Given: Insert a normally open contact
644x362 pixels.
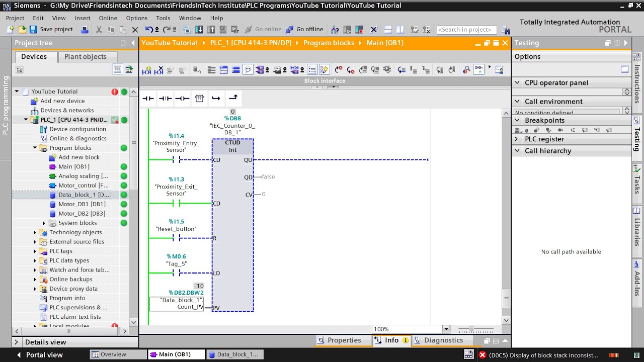Looking at the screenshot, I should (148, 98).
